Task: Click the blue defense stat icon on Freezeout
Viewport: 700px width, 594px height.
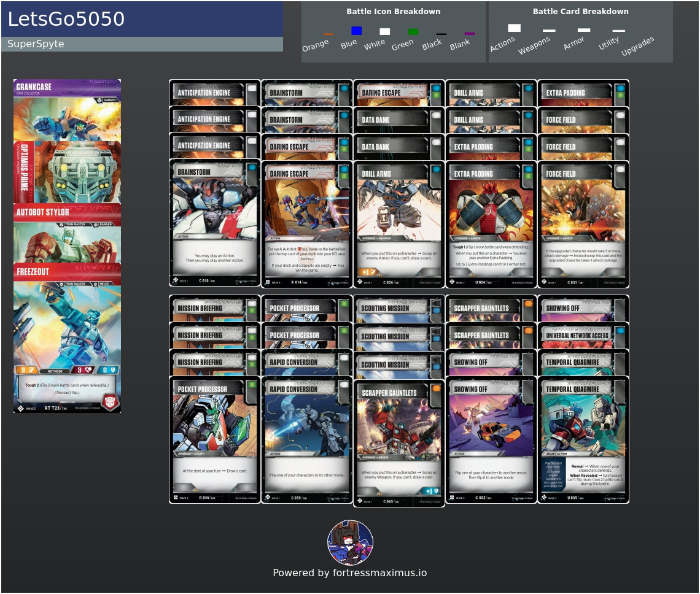Action: coord(109,370)
